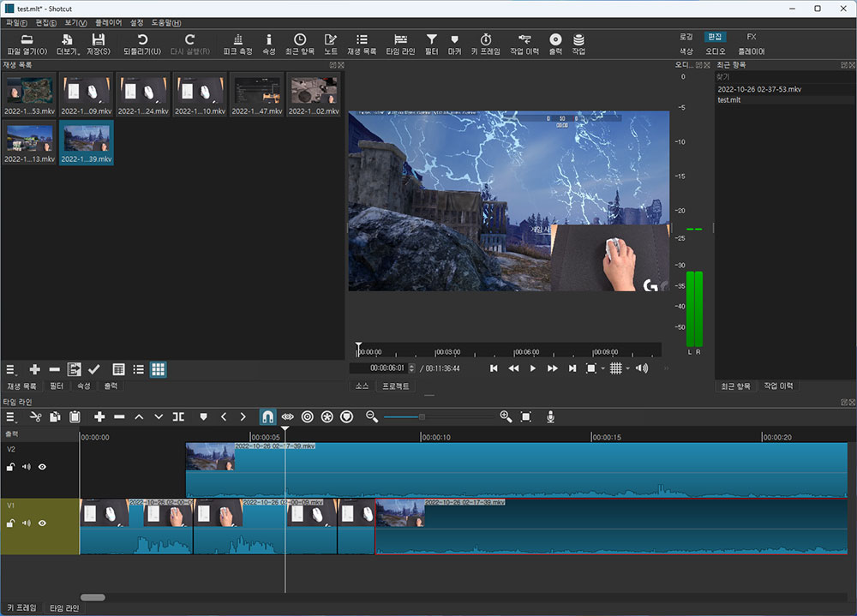Open the 출력 export panel from toolbar

coord(555,45)
